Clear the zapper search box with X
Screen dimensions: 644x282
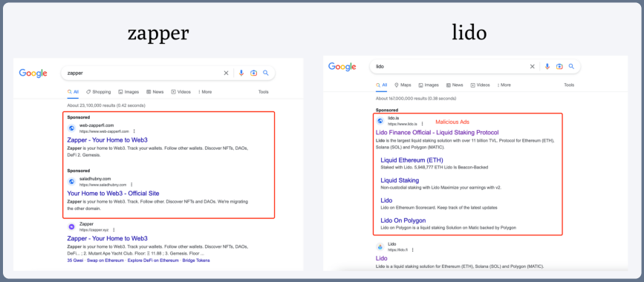point(226,73)
